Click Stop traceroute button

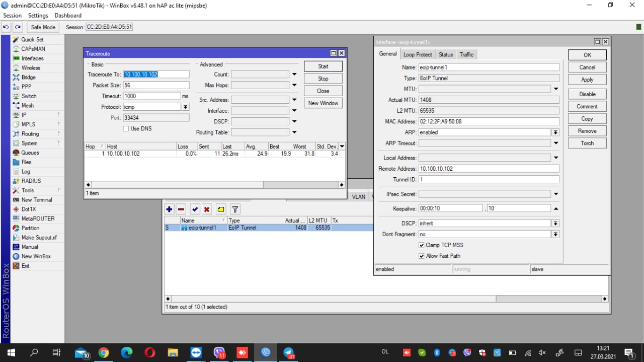(323, 79)
